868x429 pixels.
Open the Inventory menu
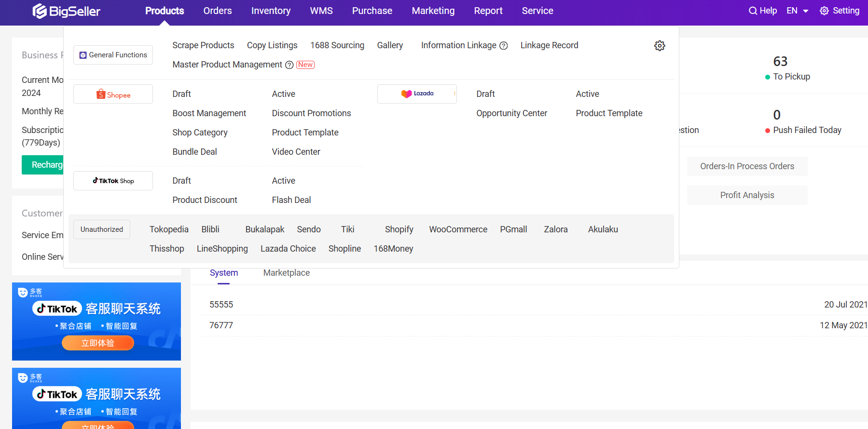click(271, 11)
